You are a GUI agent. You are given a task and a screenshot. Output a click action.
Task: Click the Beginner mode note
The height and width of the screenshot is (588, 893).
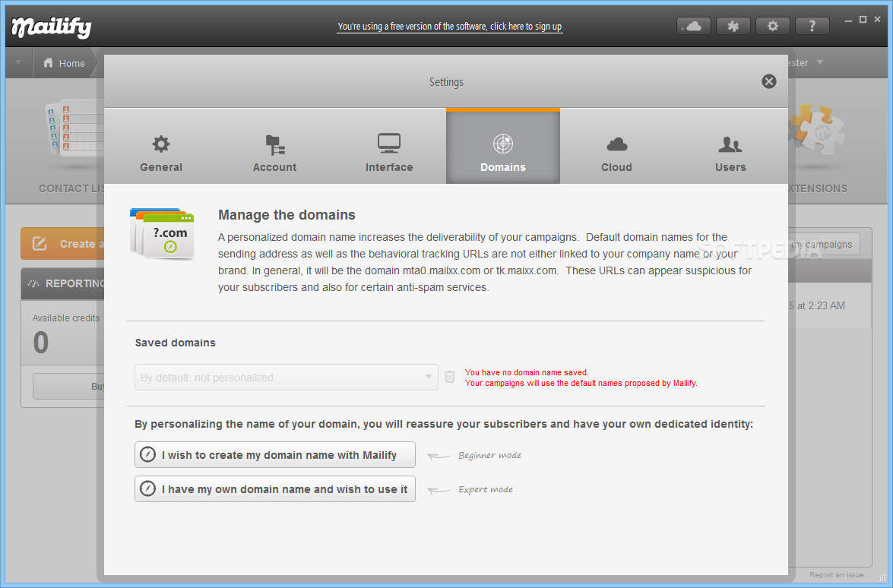489,455
